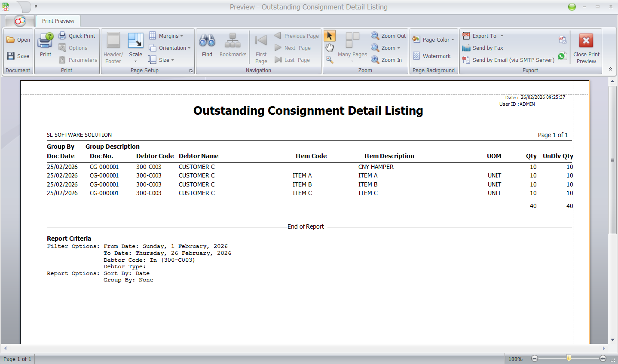Share the report via WhatsApp icon
The width and height of the screenshot is (618, 364).
563,57
